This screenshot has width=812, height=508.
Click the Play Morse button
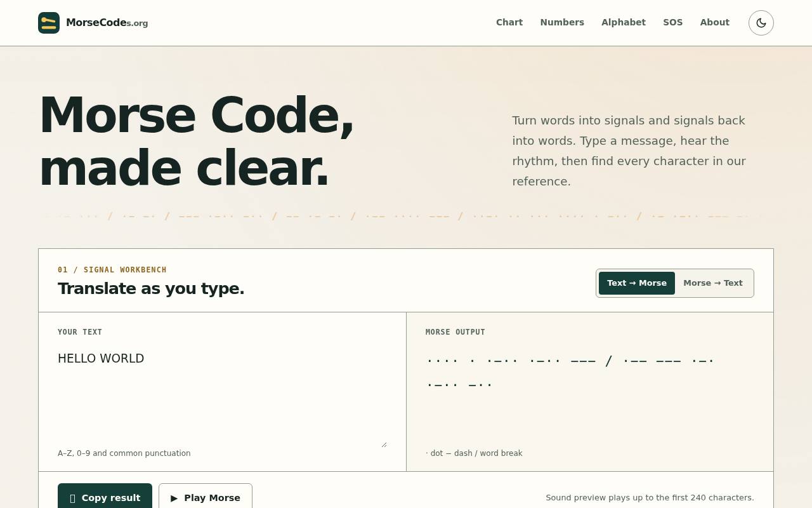pos(206,498)
